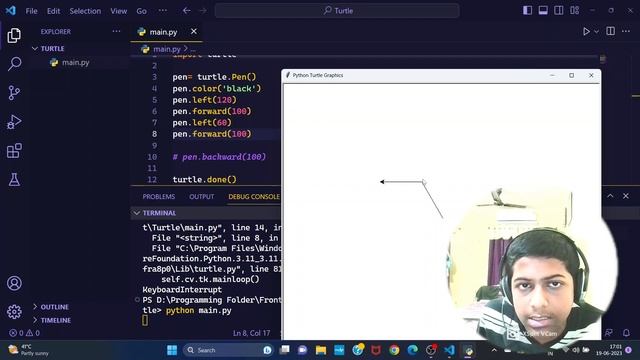Image resolution: width=640 pixels, height=360 pixels.
Task: Open the Source Control view
Action: [14, 93]
